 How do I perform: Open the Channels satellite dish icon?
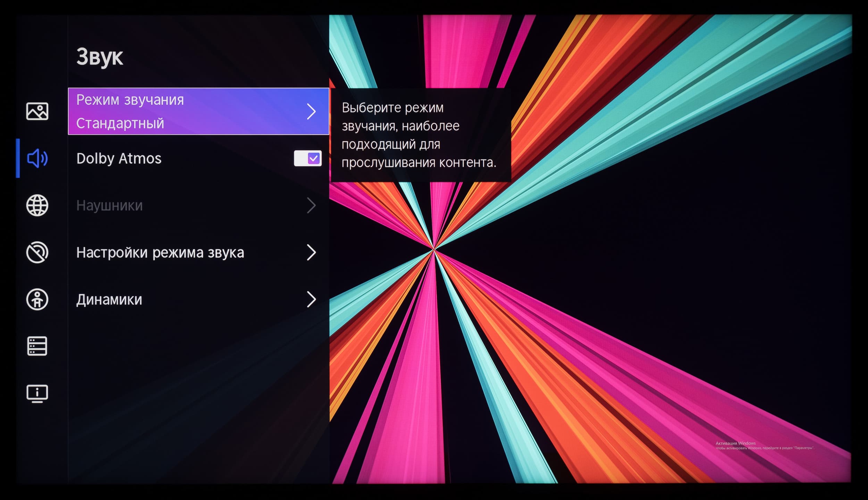[x=37, y=252]
